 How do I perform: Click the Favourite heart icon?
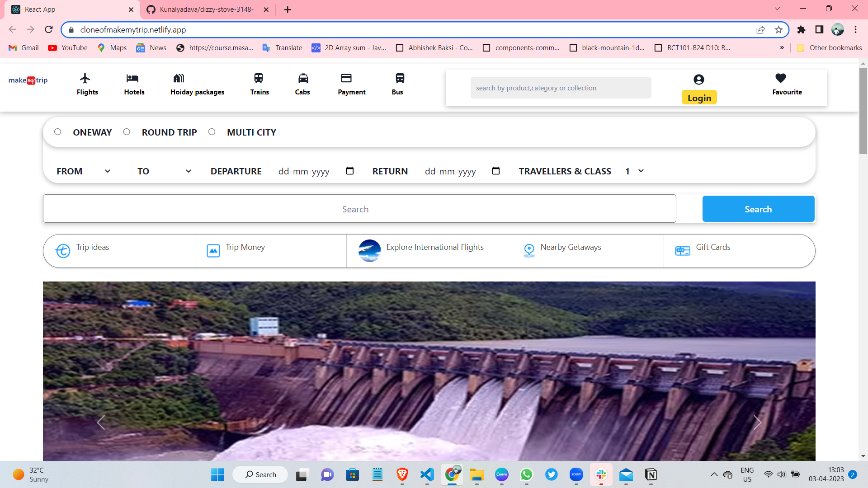pos(781,78)
